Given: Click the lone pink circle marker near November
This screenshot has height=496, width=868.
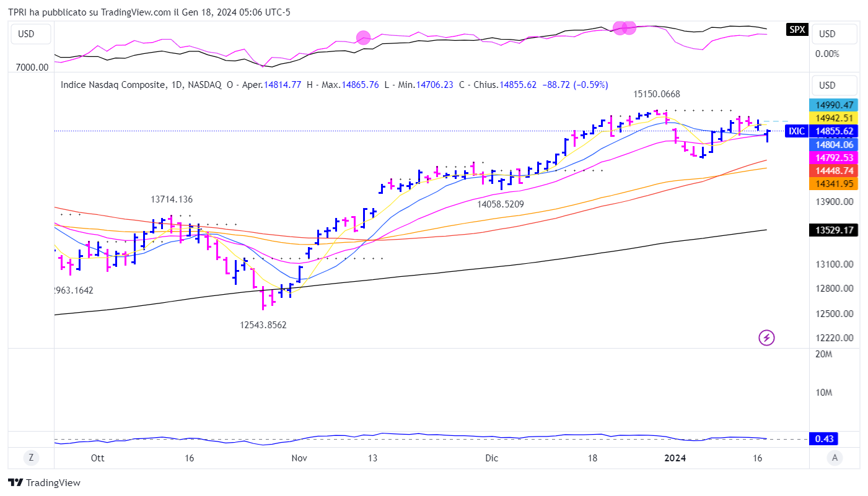Looking at the screenshot, I should coord(363,38).
